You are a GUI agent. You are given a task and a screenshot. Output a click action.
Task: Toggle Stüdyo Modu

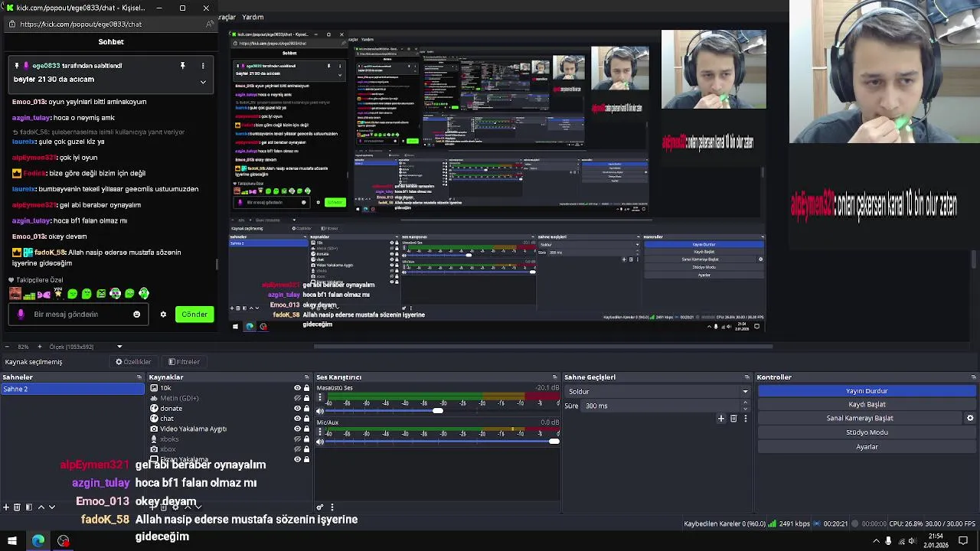pyautogui.click(x=867, y=432)
